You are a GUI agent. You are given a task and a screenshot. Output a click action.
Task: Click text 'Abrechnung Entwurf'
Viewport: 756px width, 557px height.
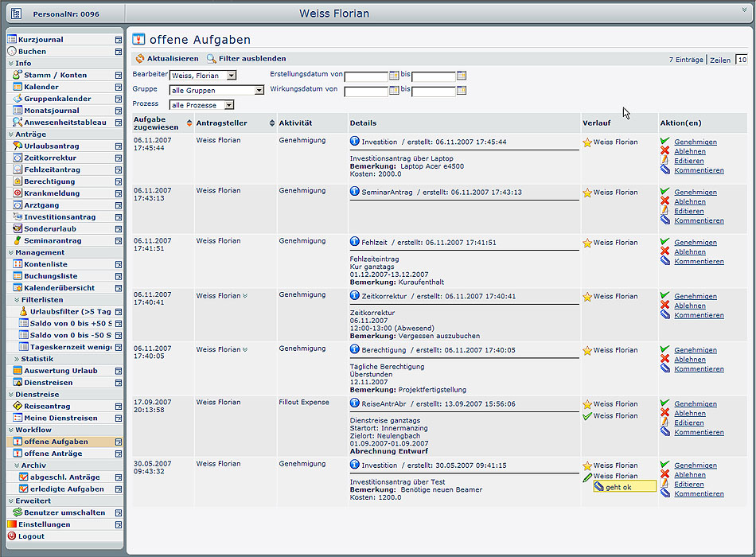388,451
